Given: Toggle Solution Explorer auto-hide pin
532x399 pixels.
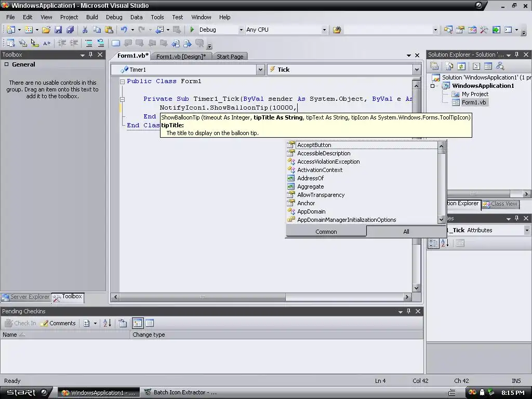Looking at the screenshot, I should coord(517,55).
